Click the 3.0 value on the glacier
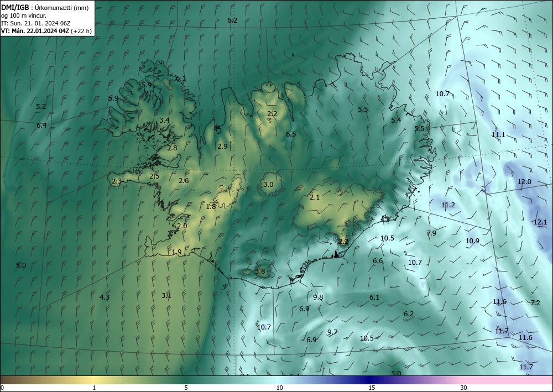The width and height of the screenshot is (553, 392). coord(268,184)
